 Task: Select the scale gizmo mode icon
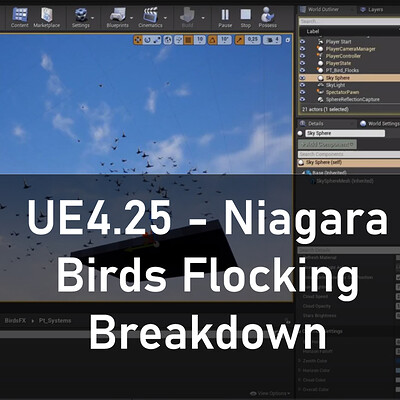coord(157,40)
